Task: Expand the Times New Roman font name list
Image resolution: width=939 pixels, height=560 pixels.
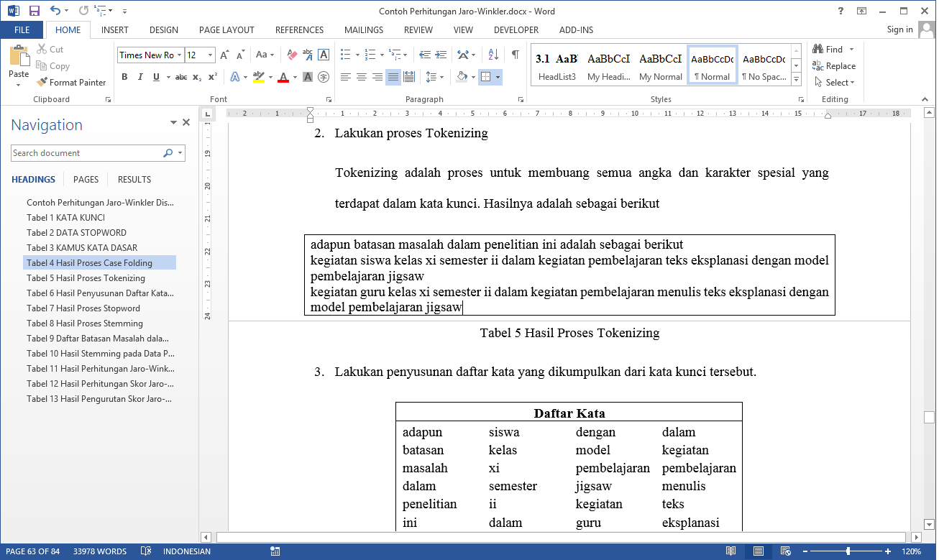Action: 179,55
